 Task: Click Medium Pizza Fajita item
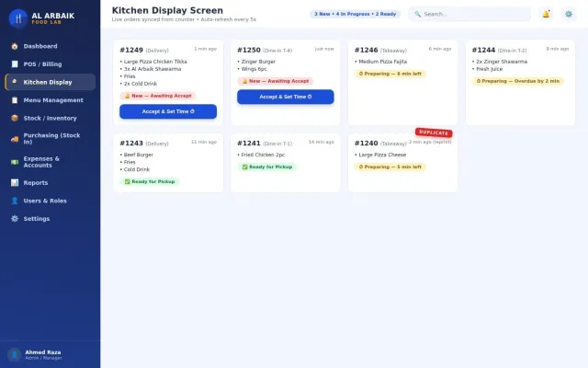[x=380, y=62]
